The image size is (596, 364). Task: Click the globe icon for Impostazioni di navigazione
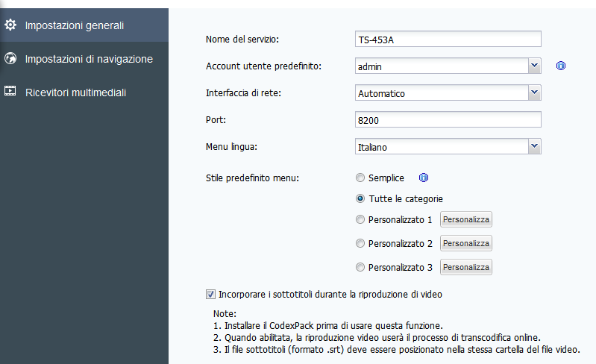point(10,58)
